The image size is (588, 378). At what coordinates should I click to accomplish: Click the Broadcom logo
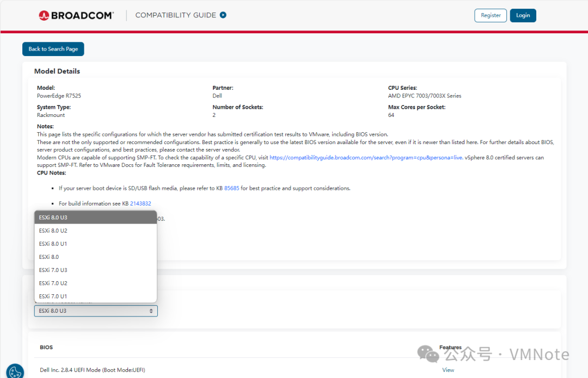(76, 15)
